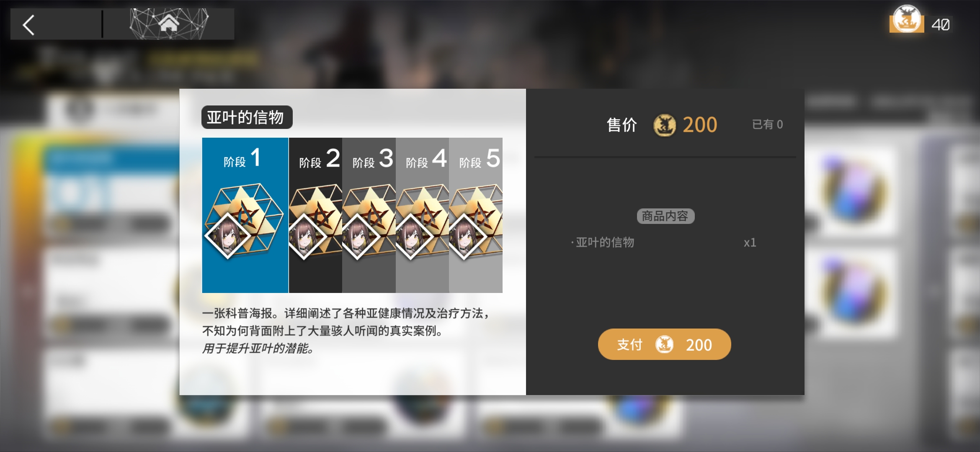
Task: Click the coin icon inside the 支付 button
Action: (x=664, y=344)
